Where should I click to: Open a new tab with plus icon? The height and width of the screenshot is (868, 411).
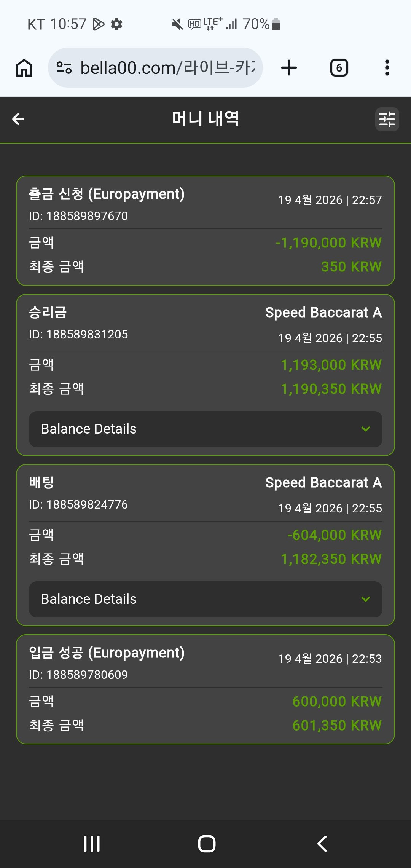coord(289,68)
